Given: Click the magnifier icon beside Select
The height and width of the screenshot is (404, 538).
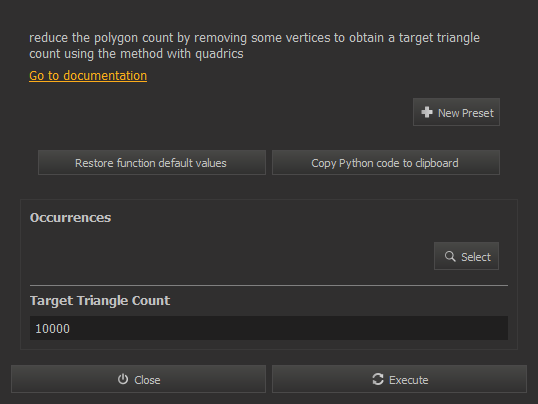Looking at the screenshot, I should pyautogui.click(x=450, y=256).
